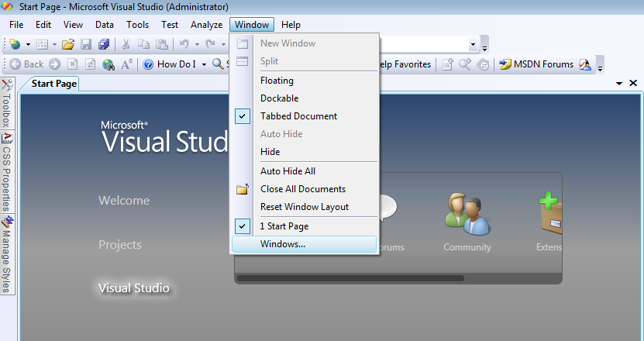Image resolution: width=644 pixels, height=341 pixels.
Task: Click the Back navigation button
Action: (26, 64)
